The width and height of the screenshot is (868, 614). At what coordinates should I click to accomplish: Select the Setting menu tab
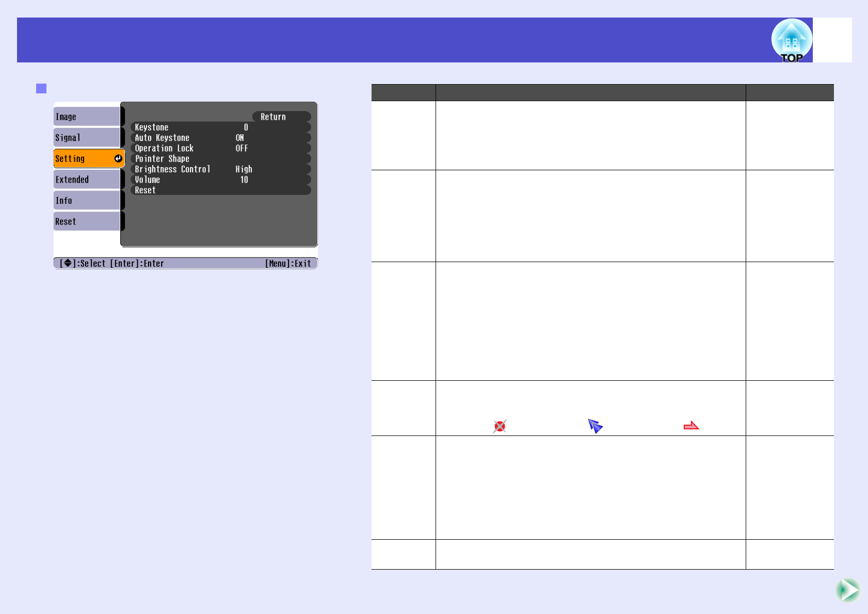coord(89,158)
